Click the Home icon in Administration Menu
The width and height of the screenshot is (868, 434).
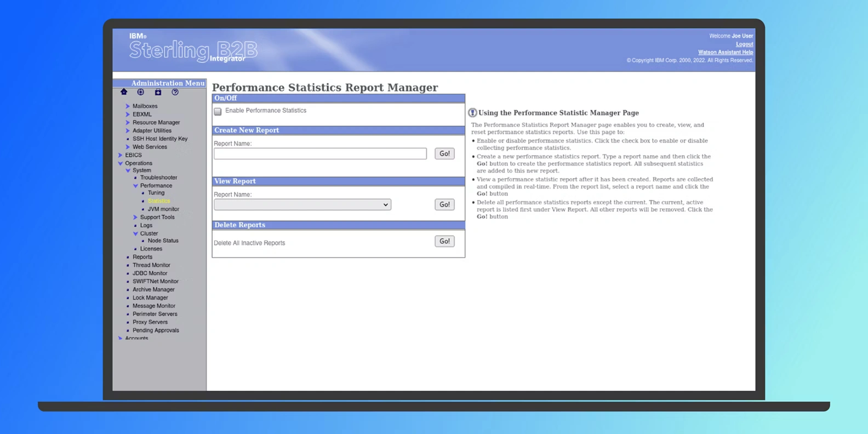tap(124, 92)
